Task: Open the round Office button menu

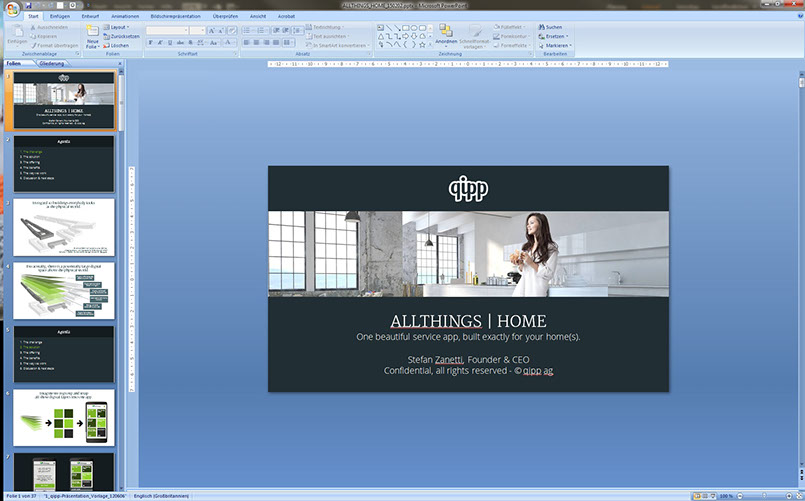Action: pyautogui.click(x=10, y=9)
